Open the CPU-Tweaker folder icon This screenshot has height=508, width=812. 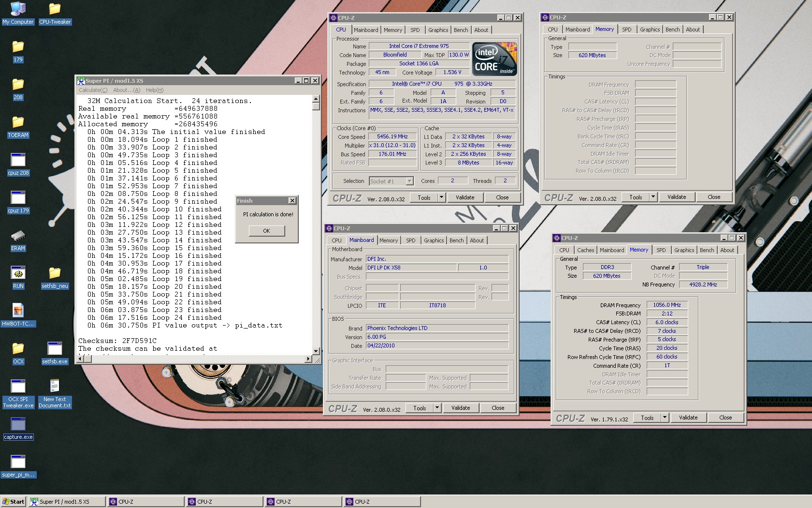(x=55, y=13)
